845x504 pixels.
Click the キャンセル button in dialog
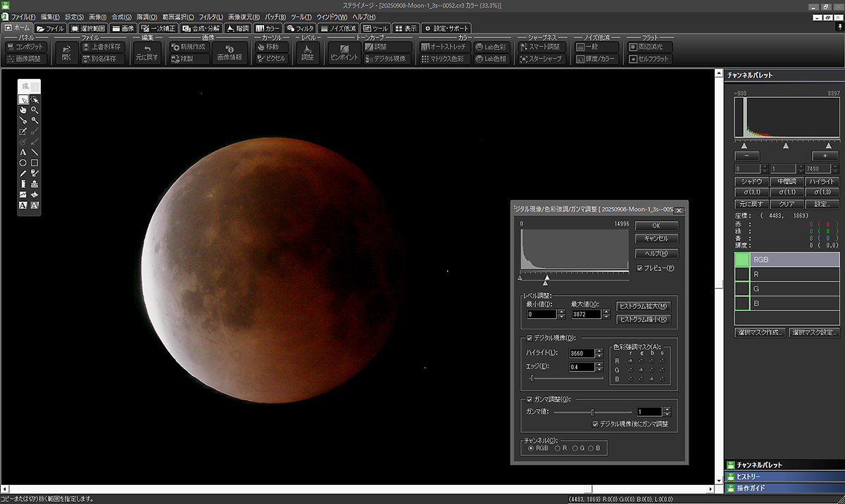[x=656, y=239]
